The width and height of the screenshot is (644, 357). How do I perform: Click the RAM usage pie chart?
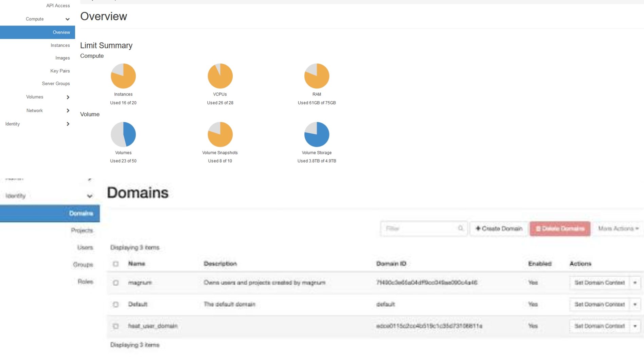pos(317,76)
